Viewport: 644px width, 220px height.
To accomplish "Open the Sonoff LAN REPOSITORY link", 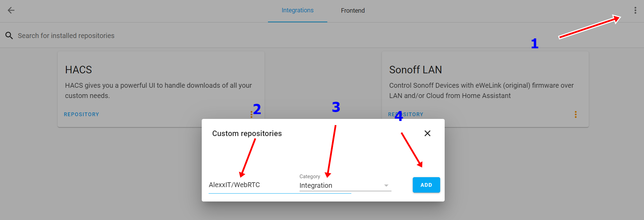I will coord(406,114).
